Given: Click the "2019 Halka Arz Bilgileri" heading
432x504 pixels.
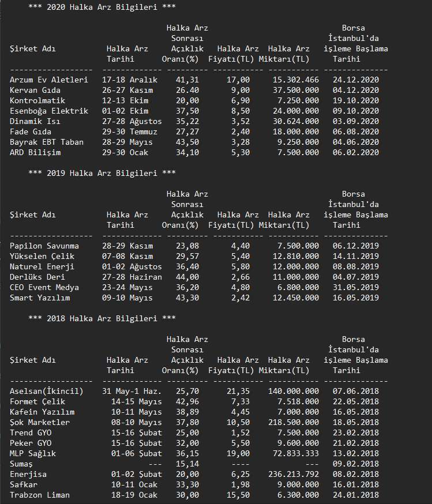Looking at the screenshot, I should tap(102, 173).
